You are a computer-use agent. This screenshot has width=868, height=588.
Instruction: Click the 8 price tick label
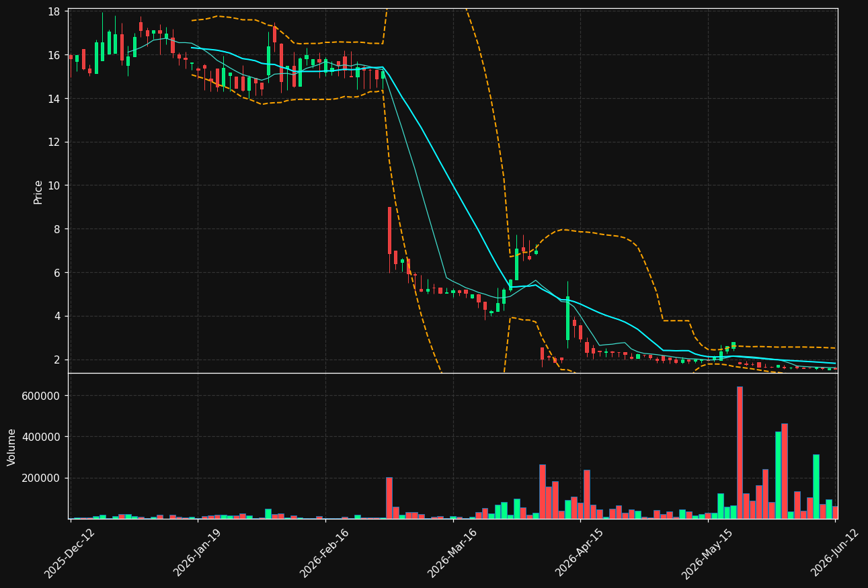58,229
